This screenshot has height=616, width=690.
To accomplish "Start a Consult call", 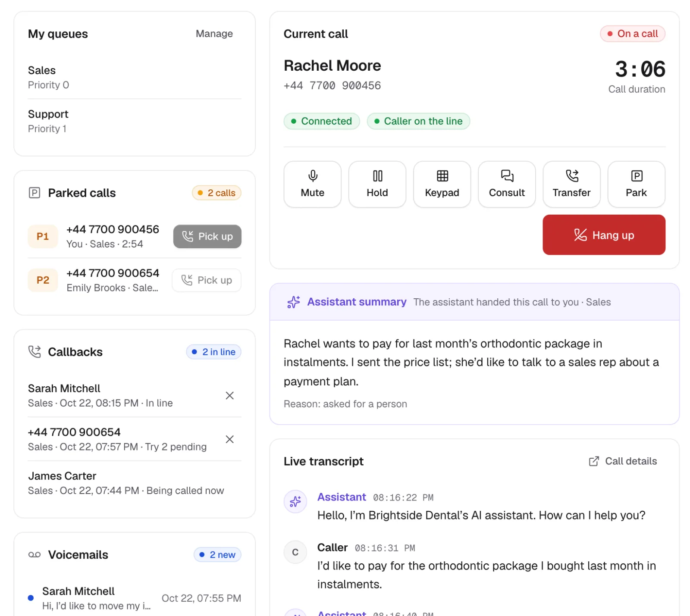I will 507,184.
